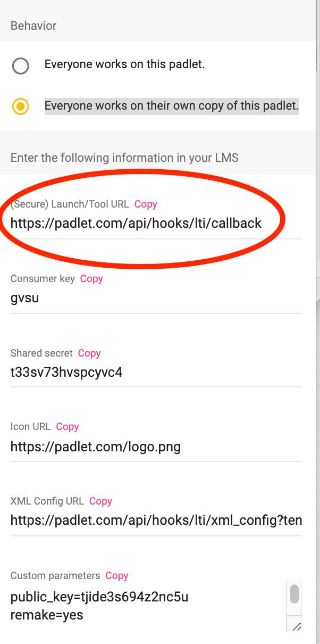Click the highlighted 'own copy of this padlet' label text
The image size is (320, 644).
coord(172,106)
